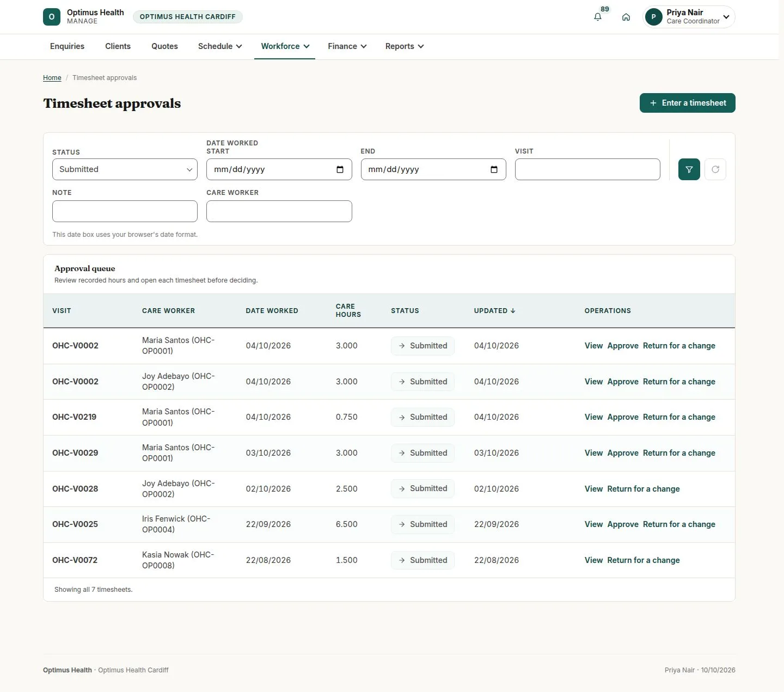Focus the End date field
Image resolution: width=784 pixels, height=692 pixels.
coord(433,169)
